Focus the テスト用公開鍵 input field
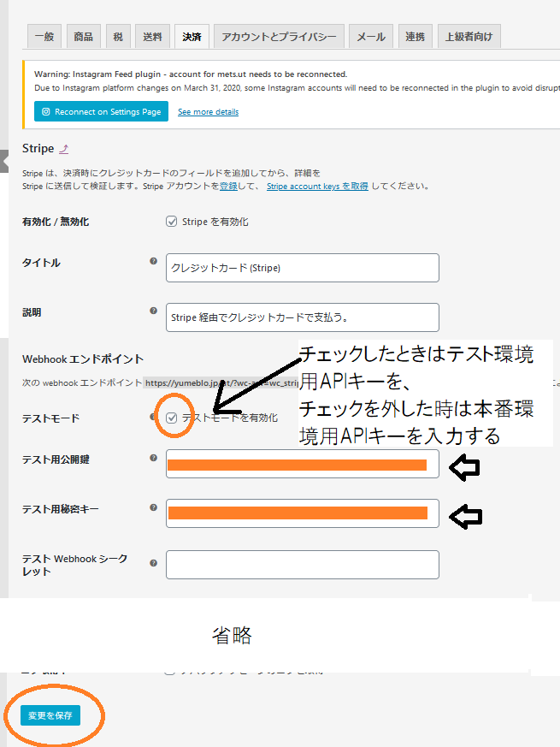This screenshot has height=747, width=560. [303, 464]
